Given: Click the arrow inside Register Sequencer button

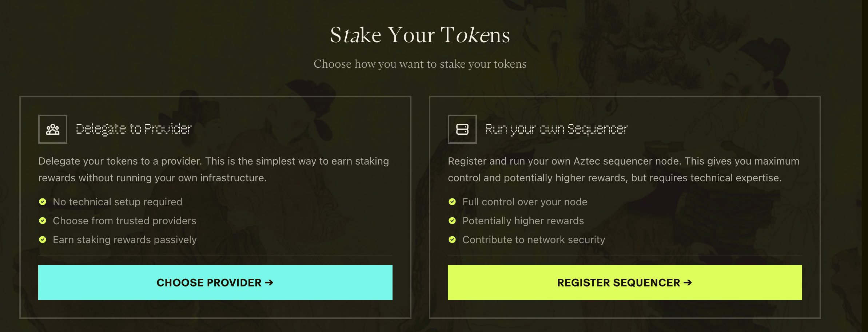Looking at the screenshot, I should (688, 283).
